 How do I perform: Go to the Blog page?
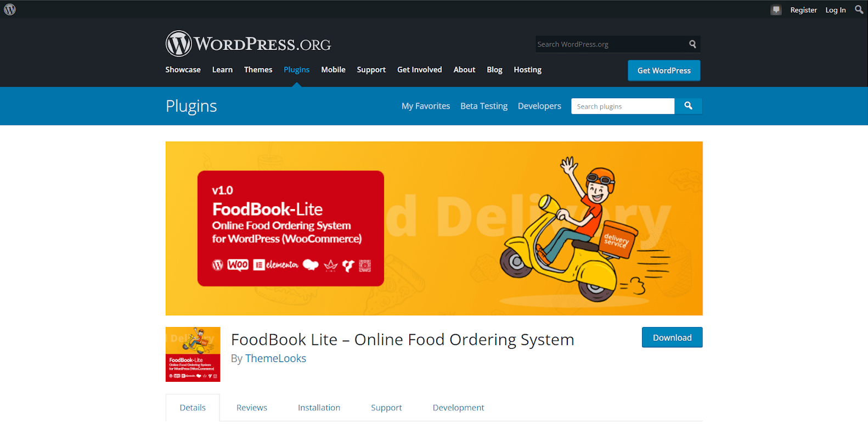tap(494, 70)
